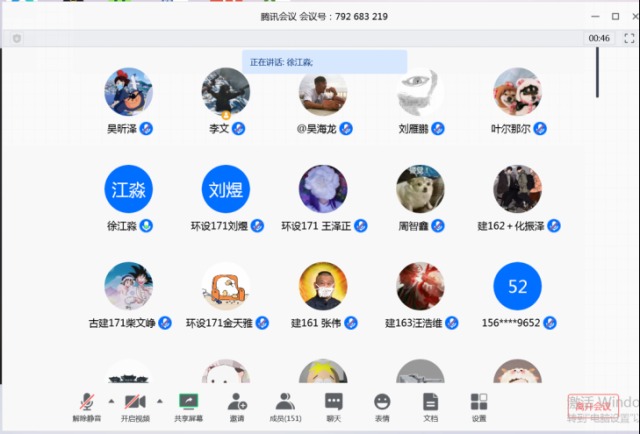Click the participant avatar numbered 52
Screen dimensions: 640x434
pos(517,287)
